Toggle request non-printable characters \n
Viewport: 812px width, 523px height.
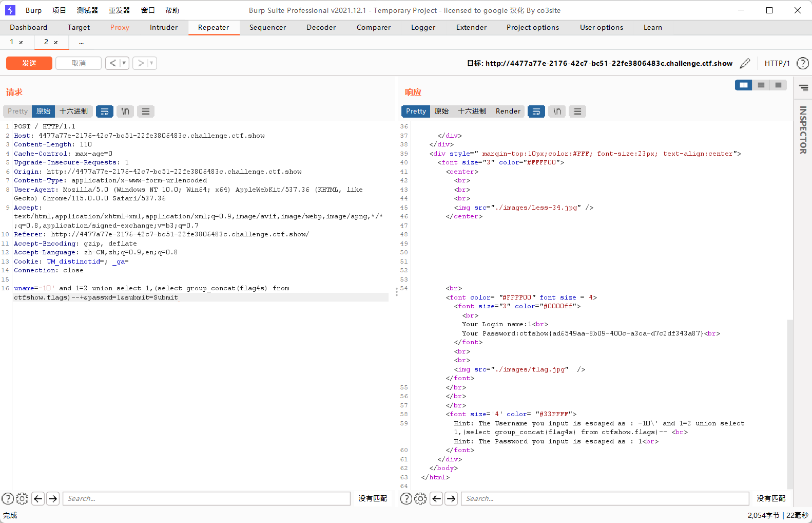[x=125, y=111]
